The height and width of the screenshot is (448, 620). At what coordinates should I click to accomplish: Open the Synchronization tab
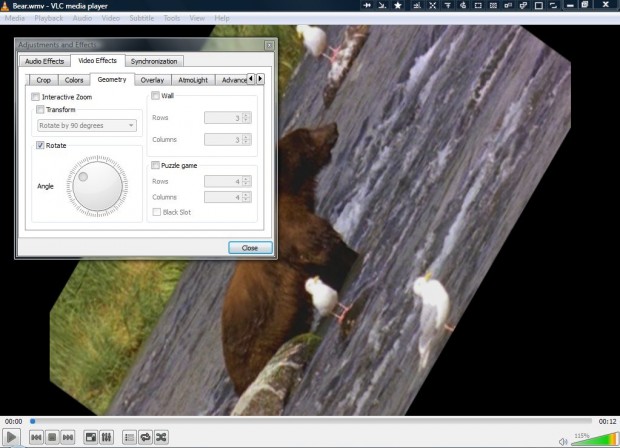(x=154, y=61)
